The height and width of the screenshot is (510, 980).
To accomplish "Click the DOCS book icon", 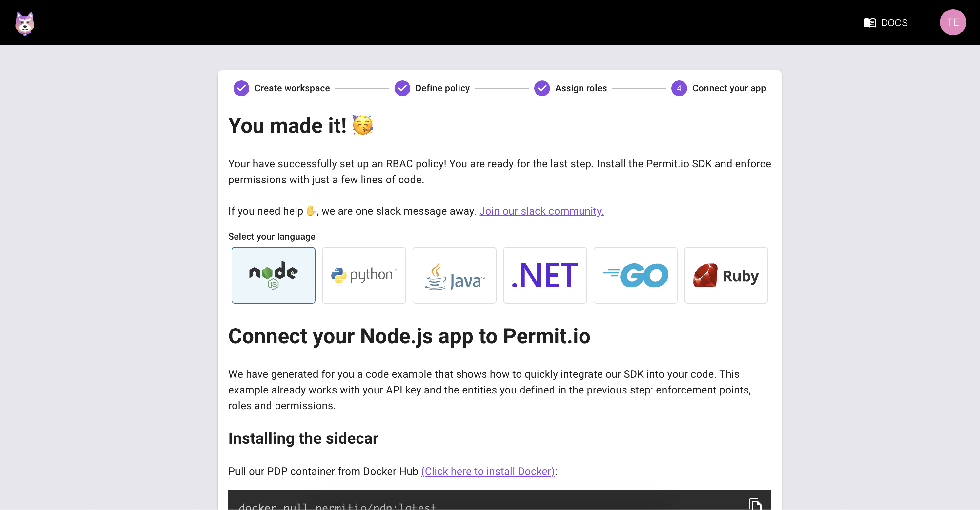I will point(868,22).
